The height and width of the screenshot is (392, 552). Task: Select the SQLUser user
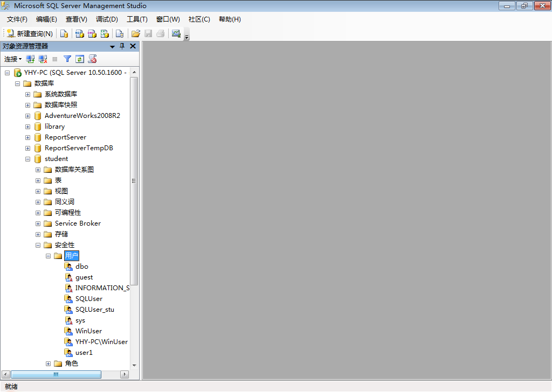[89, 299]
